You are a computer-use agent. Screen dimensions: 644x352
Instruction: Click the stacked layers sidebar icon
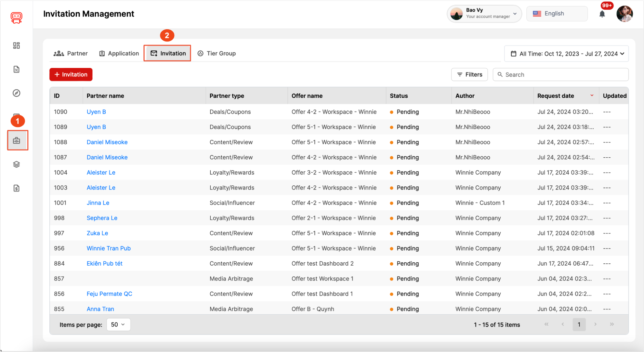(x=16, y=164)
